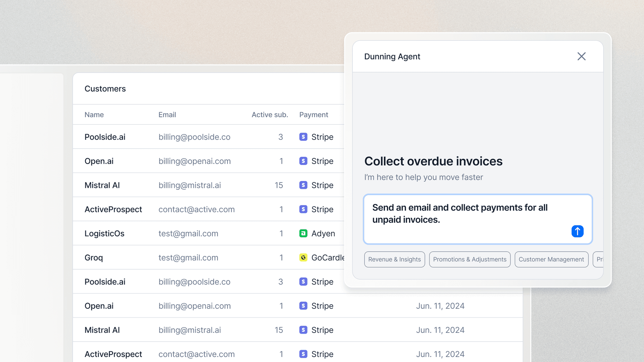Screen dimensions: 644x362
Task: Send the prompt with the blue arrow button
Action: (577, 231)
